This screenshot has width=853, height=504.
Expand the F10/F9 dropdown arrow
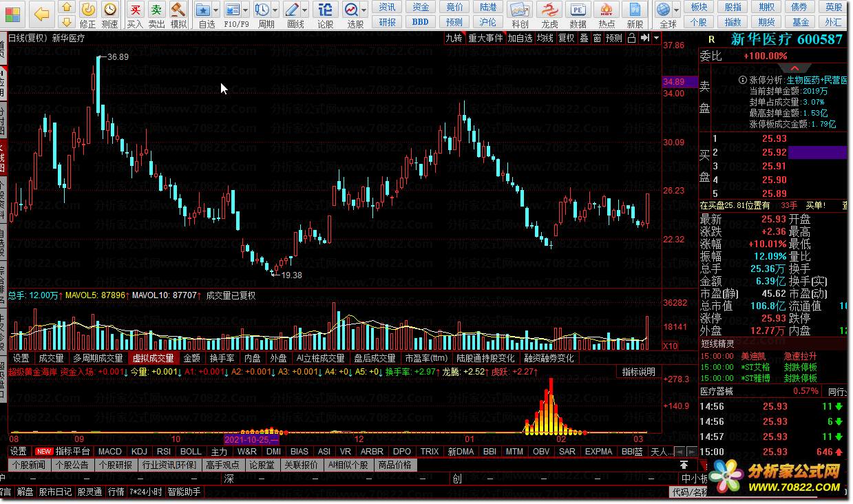pyautogui.click(x=246, y=10)
